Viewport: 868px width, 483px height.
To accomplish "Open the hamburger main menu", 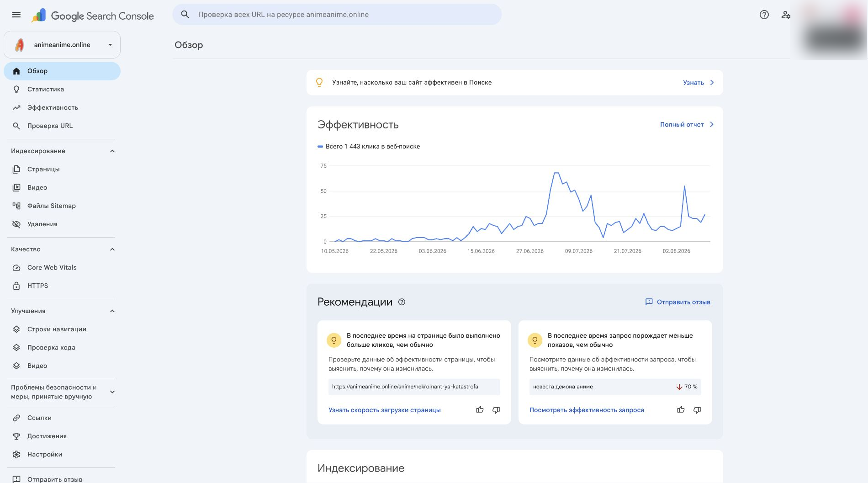I will tap(16, 15).
